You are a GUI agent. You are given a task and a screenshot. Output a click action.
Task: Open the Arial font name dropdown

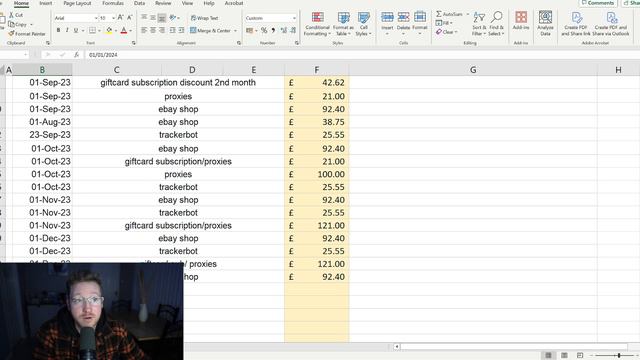[96, 18]
